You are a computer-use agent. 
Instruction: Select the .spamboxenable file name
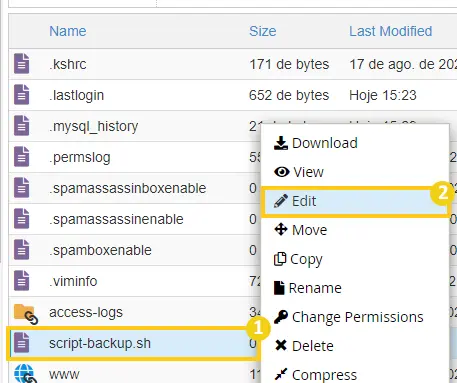tap(100, 250)
